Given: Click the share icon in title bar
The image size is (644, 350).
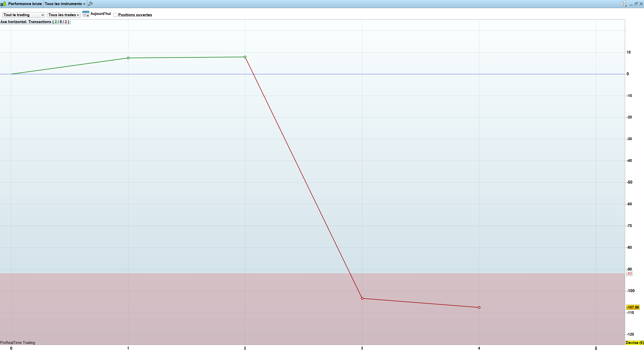Looking at the screenshot, I should 623,4.
